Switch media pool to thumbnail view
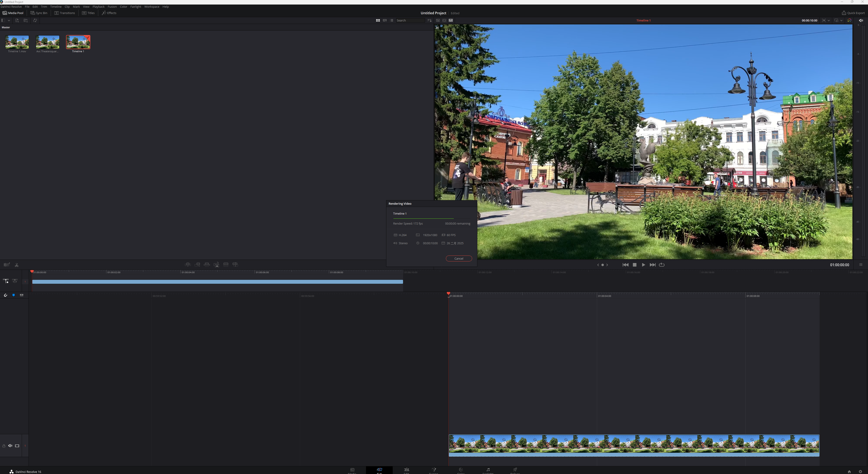 click(x=378, y=21)
